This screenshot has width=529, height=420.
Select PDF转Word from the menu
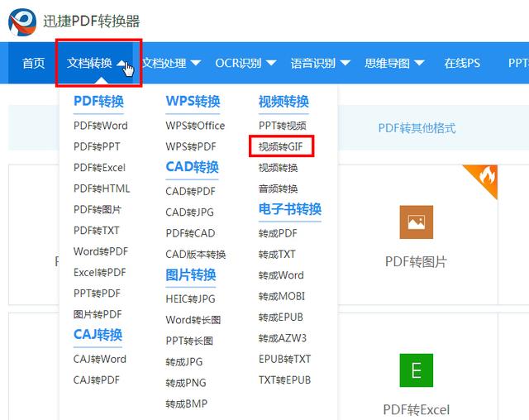tap(101, 126)
